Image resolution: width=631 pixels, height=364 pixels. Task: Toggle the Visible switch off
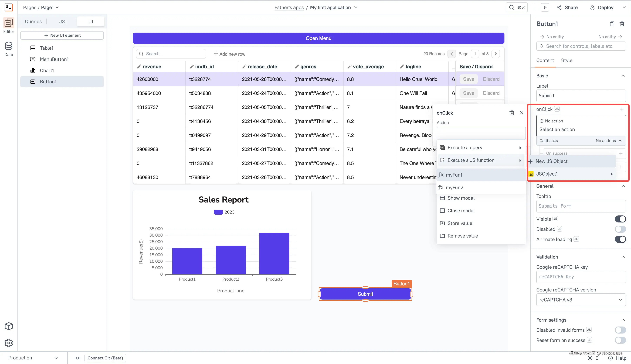pos(620,219)
